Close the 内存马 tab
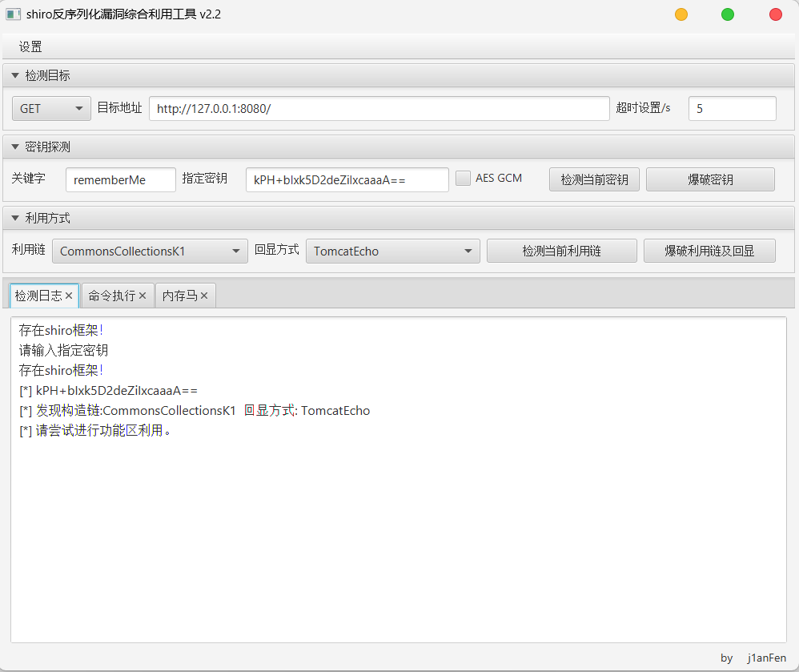The height and width of the screenshot is (672, 799). 204,296
